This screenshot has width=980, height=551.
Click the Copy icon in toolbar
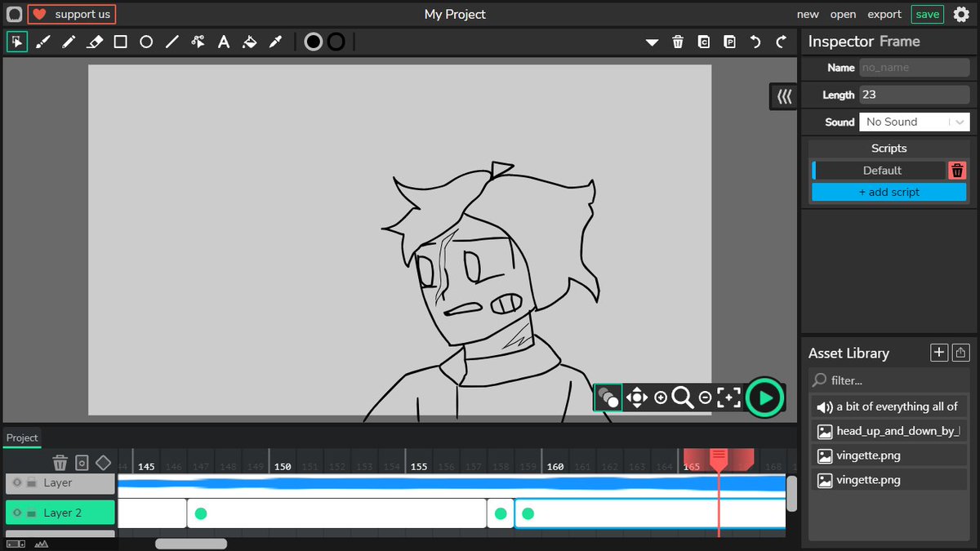coord(704,42)
